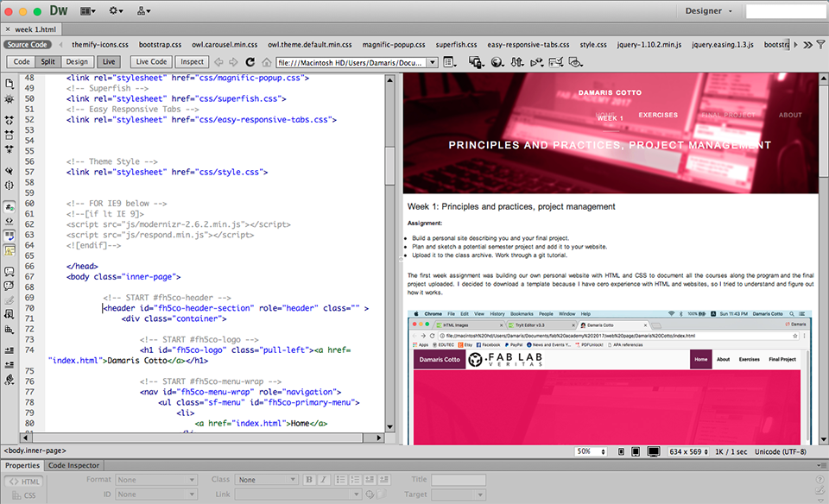Click Move or Convert CSS icon

tap(9, 329)
